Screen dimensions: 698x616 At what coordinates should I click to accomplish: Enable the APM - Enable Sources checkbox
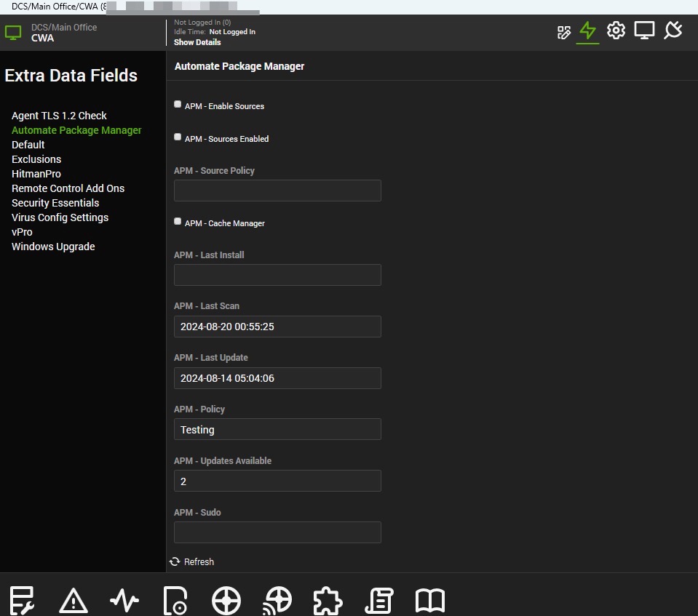(178, 105)
